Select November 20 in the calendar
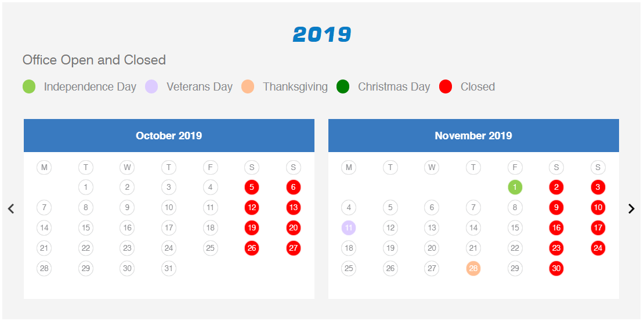The height and width of the screenshot is (321, 644). tap(432, 248)
